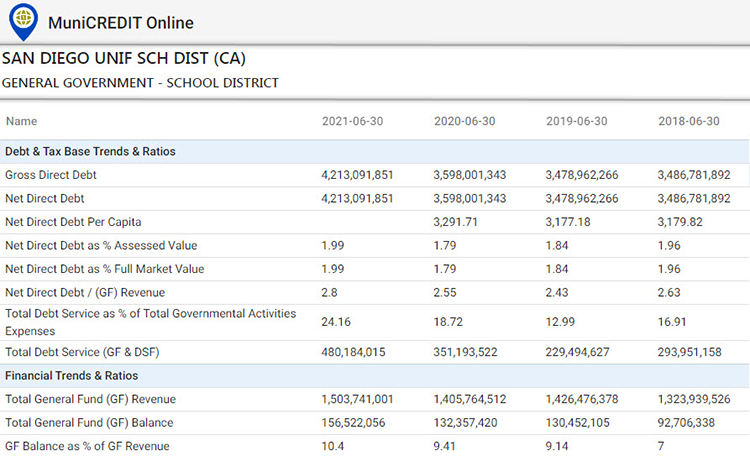This screenshot has width=750, height=456.
Task: Click GF Balance percentage 9.14
Action: point(557,446)
